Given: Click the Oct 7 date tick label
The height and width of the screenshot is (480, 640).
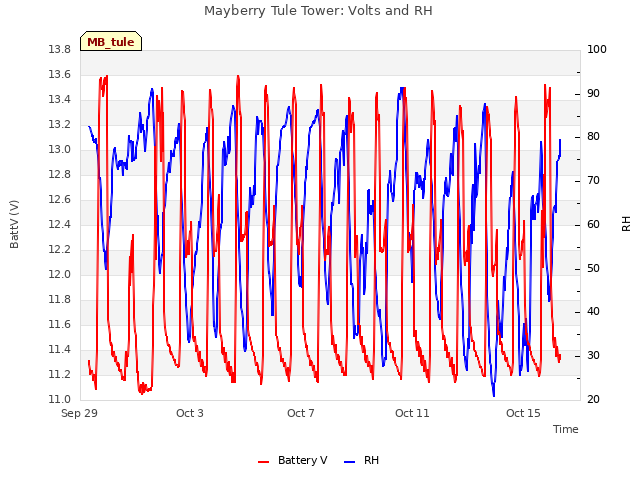Looking at the screenshot, I should click(x=301, y=413).
